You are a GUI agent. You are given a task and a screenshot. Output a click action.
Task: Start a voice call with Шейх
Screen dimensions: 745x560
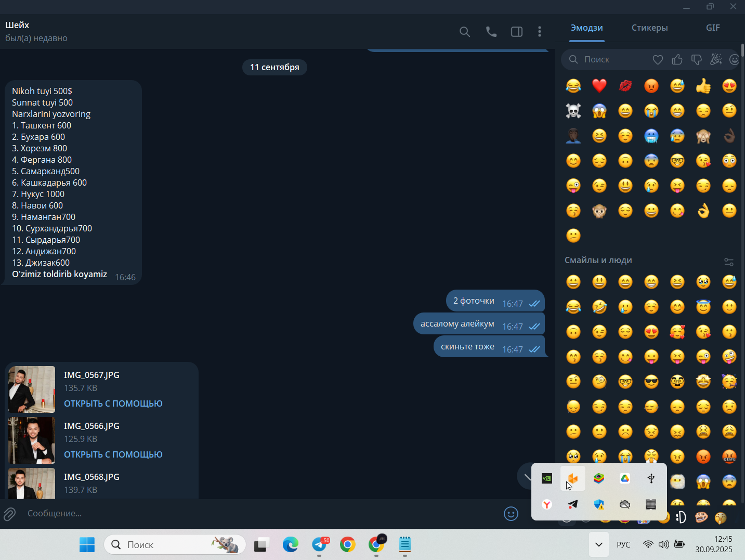click(x=491, y=32)
